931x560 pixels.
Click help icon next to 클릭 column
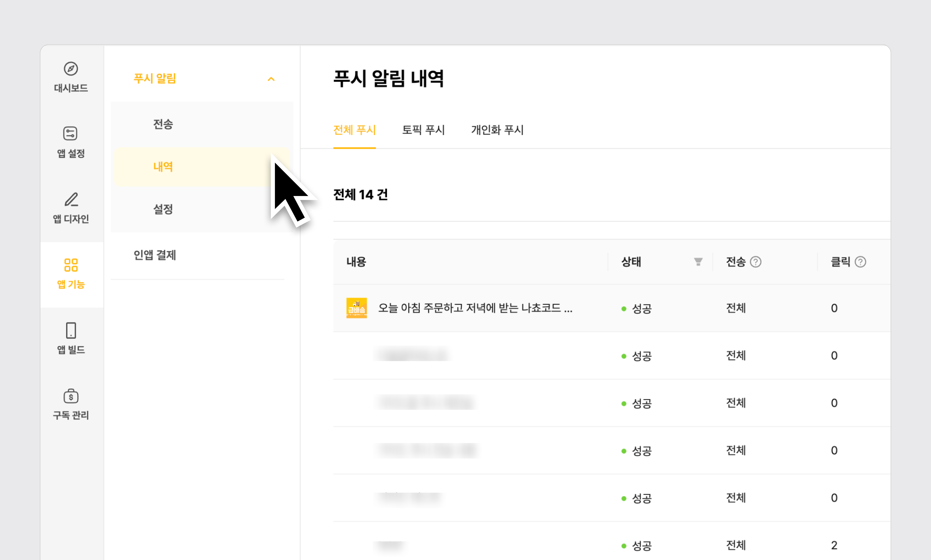(860, 262)
